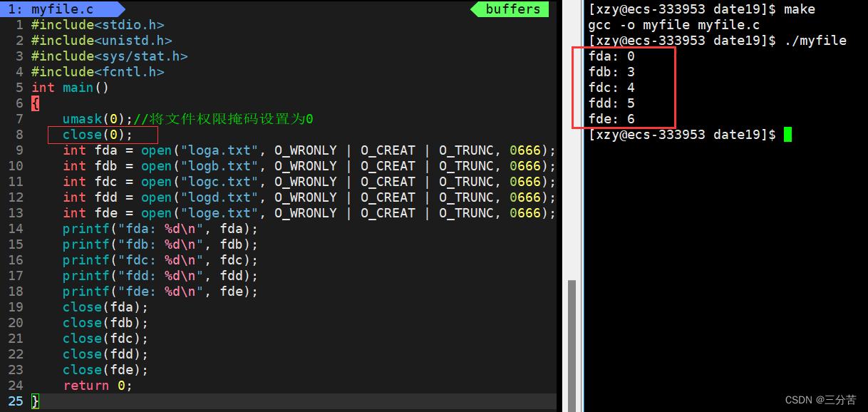Click the "logb.txt" string
This screenshot has height=412, width=868.
[x=219, y=166]
